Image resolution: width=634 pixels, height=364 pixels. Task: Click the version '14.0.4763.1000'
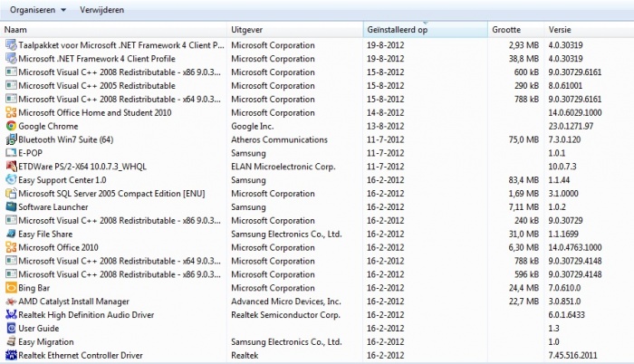tap(575, 247)
